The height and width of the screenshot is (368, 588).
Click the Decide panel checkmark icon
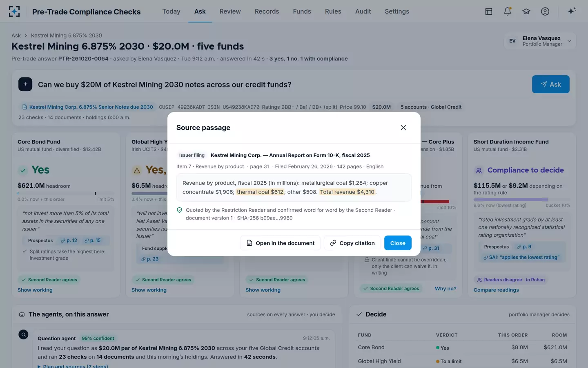pos(359,314)
